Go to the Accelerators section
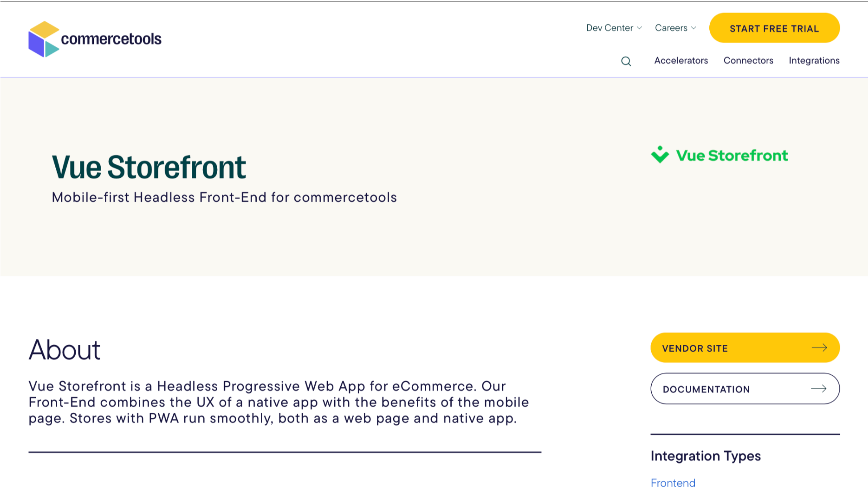This screenshot has height=499, width=868. click(x=681, y=61)
